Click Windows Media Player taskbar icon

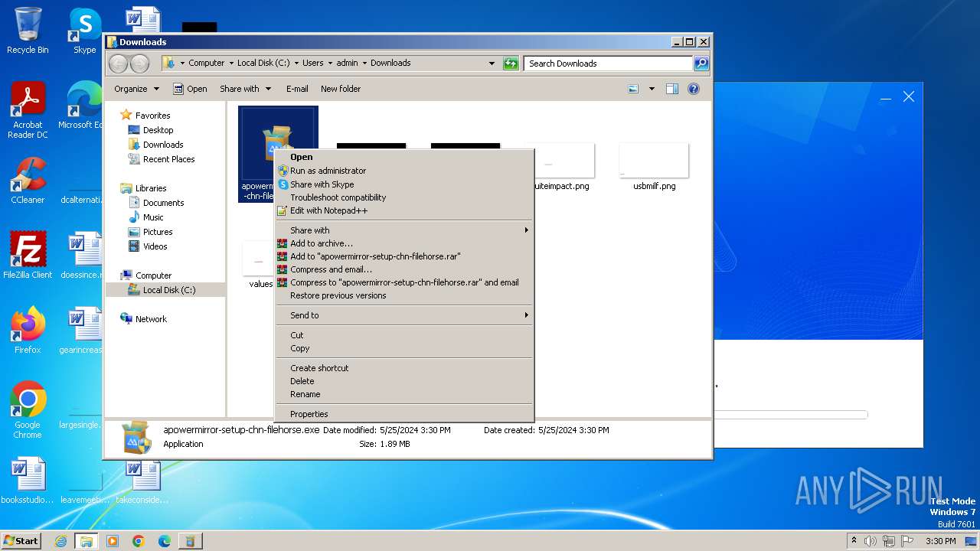click(x=113, y=541)
